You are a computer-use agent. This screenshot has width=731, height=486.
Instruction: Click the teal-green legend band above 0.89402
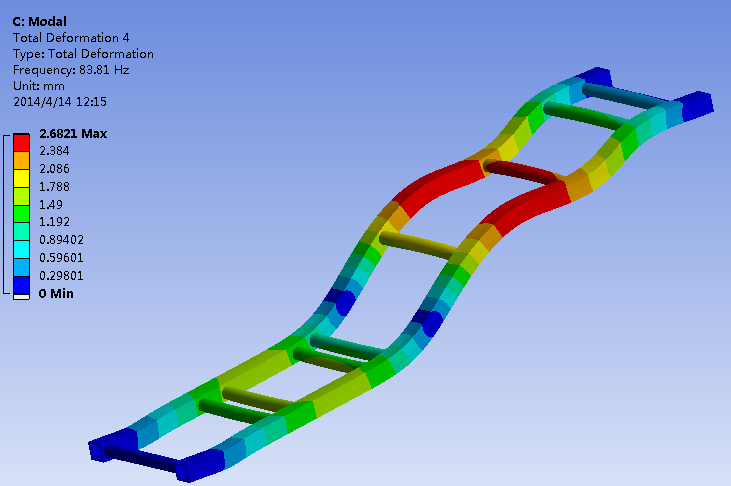(21, 232)
